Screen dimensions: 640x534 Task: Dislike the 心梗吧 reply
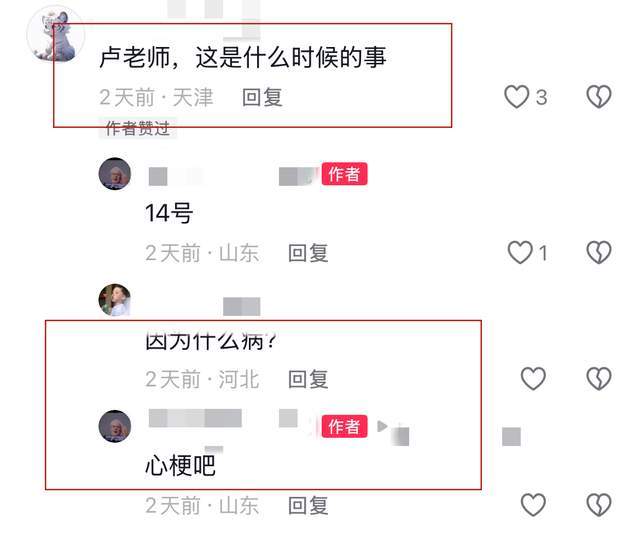(599, 505)
